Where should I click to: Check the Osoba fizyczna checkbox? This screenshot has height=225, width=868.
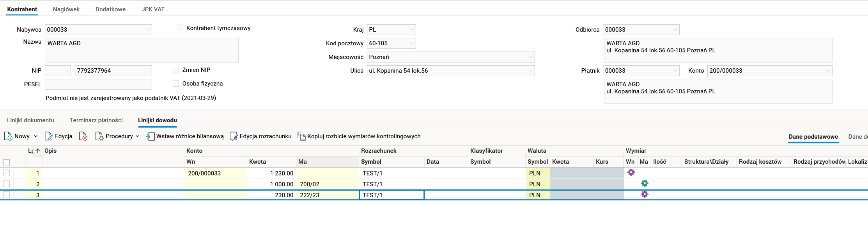click(176, 84)
